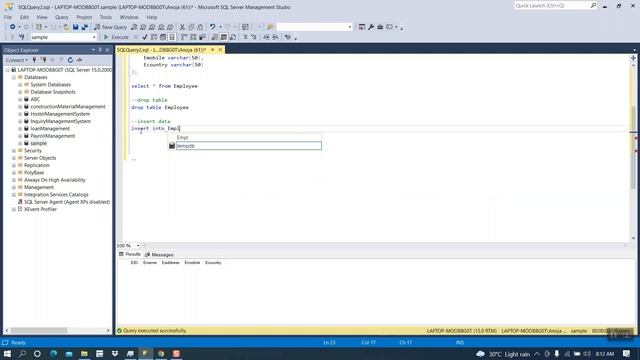Expand the ABC database node
Screen dimensions: 640x360
(x=20, y=99)
